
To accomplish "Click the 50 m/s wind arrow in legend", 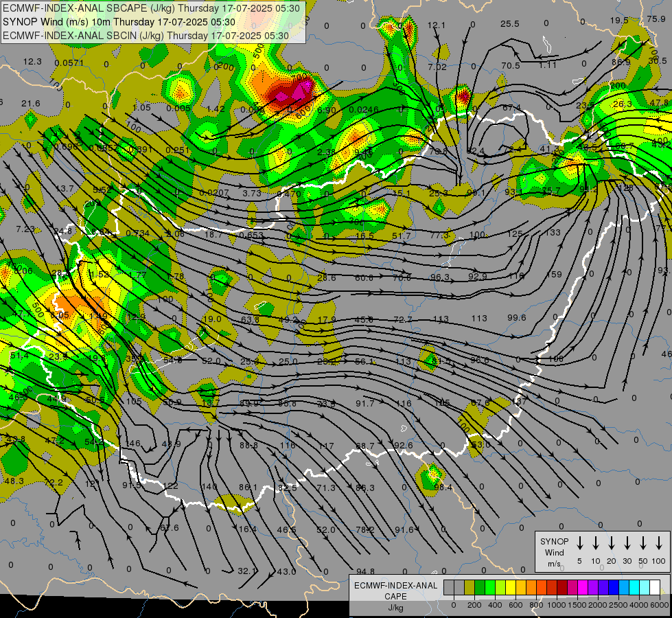I will pos(643,542).
